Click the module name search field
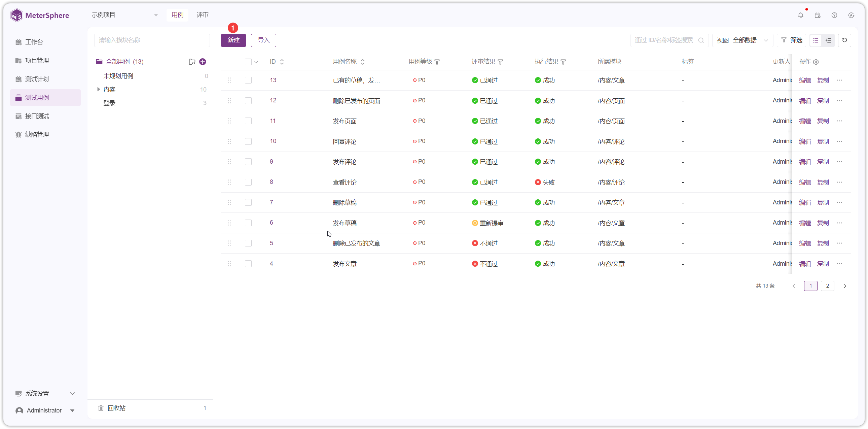This screenshot has height=429, width=868. tap(152, 40)
